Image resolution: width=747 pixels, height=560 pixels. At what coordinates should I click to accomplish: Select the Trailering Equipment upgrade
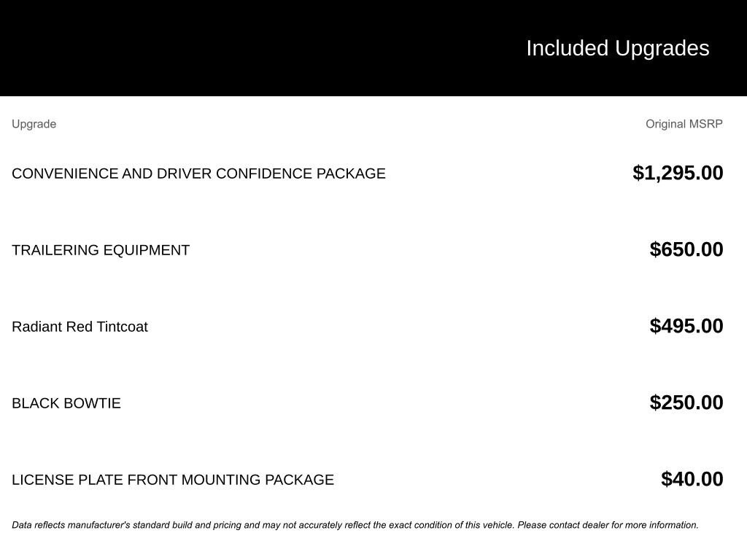pyautogui.click(x=101, y=250)
